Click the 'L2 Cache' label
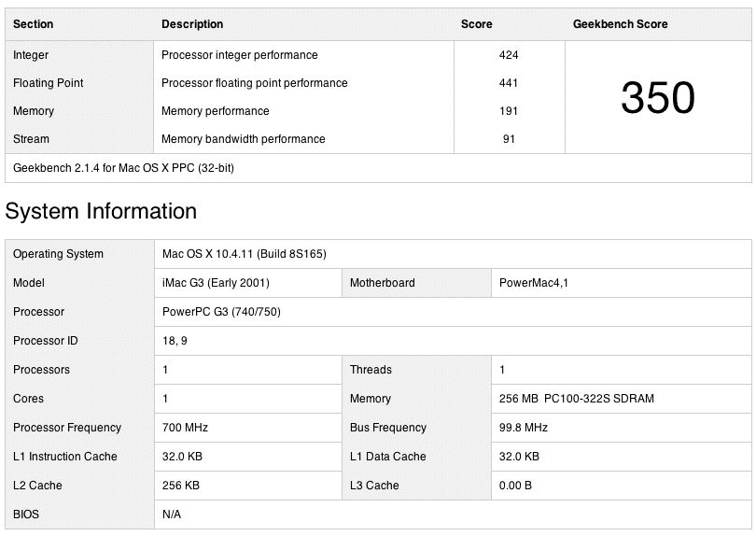Image resolution: width=756 pixels, height=536 pixels. pos(37,486)
